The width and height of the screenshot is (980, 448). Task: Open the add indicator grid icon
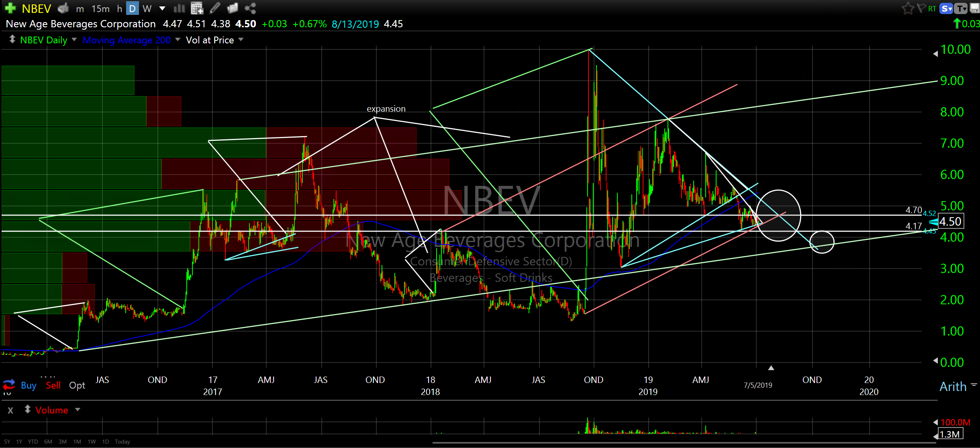click(197, 8)
